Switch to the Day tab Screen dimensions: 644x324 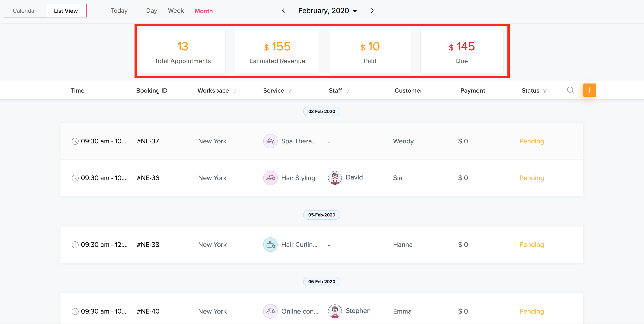[152, 11]
